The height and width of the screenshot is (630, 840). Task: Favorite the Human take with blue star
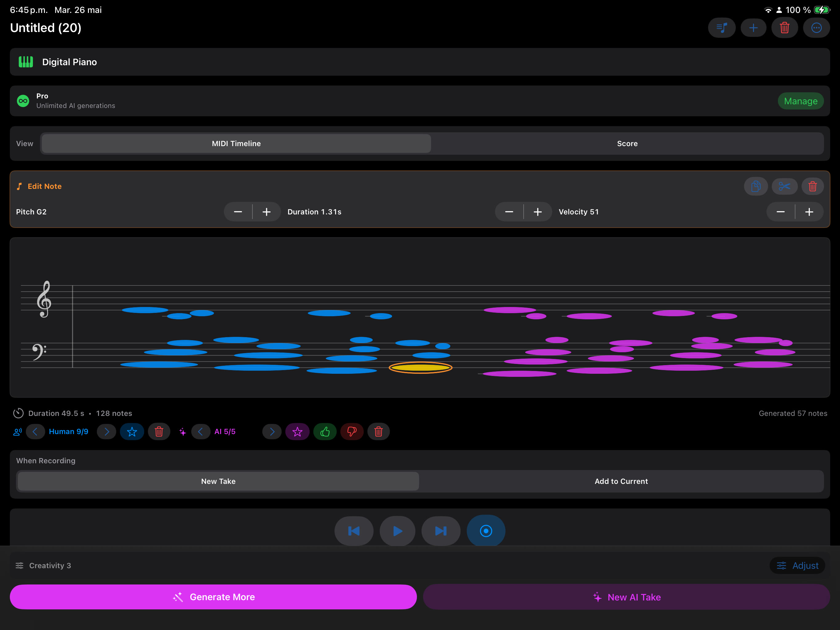132,432
